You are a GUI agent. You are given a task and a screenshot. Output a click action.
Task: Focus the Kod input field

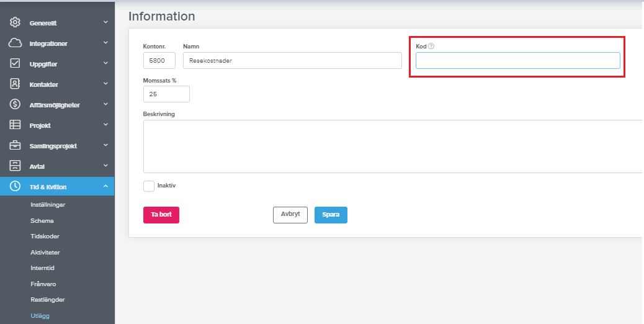click(517, 61)
